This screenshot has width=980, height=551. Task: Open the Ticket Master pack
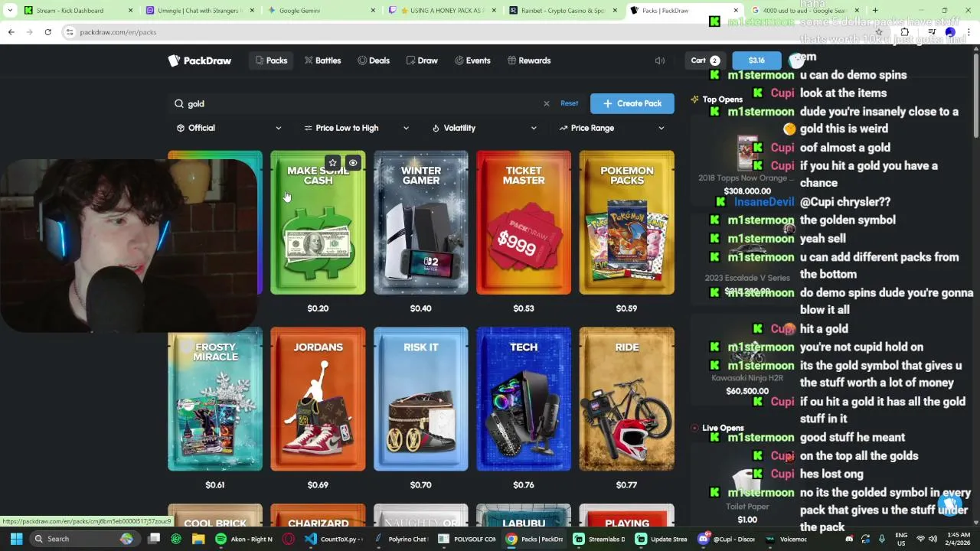coord(524,223)
